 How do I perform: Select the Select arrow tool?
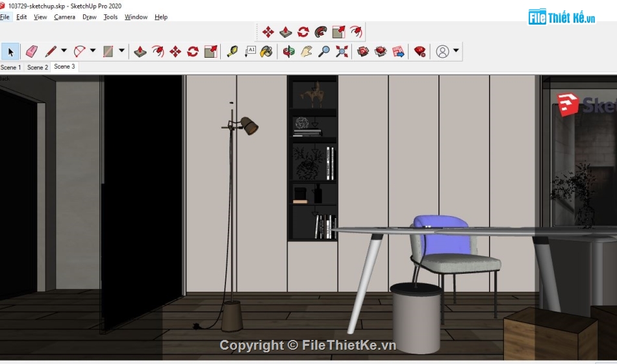click(10, 51)
